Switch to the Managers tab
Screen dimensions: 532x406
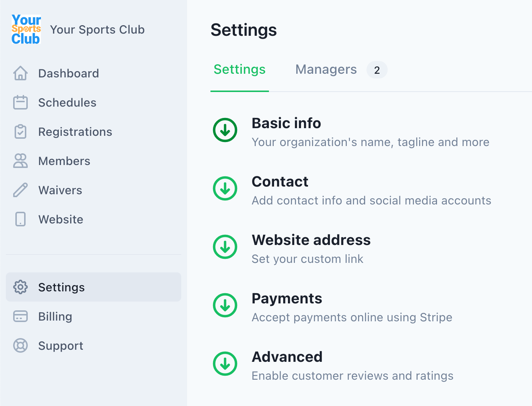click(326, 69)
